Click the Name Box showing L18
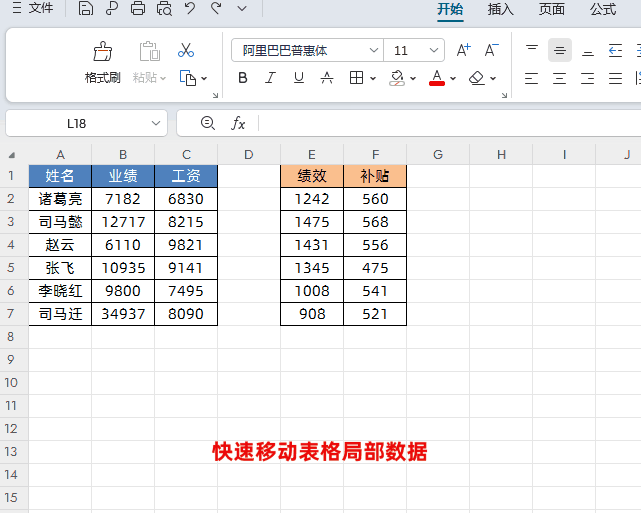The width and height of the screenshot is (641, 513). click(x=86, y=123)
